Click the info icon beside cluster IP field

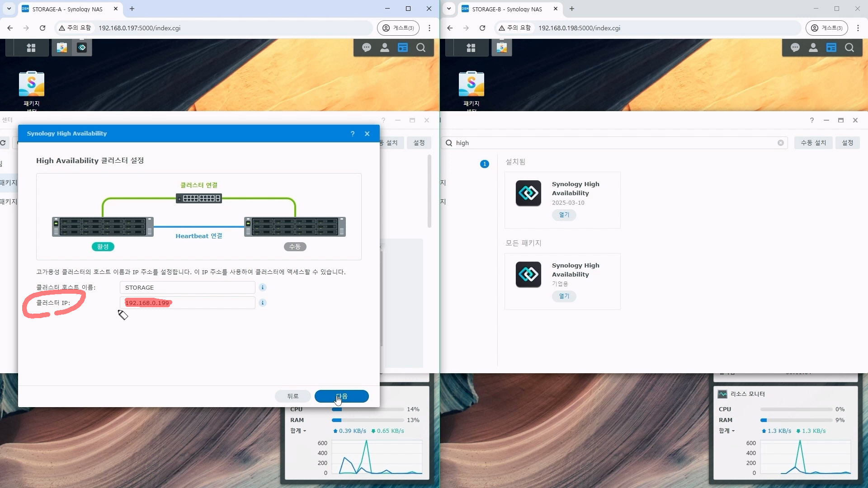pos(263,303)
